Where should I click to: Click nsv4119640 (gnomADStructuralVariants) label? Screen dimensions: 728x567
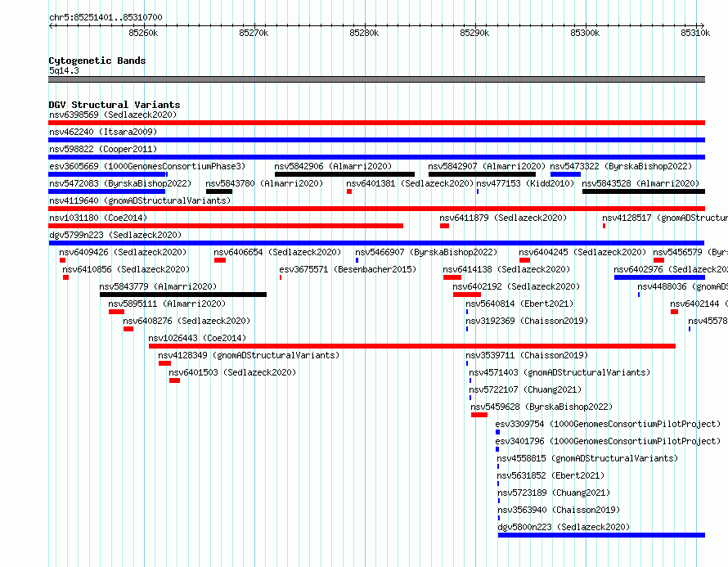click(x=140, y=200)
